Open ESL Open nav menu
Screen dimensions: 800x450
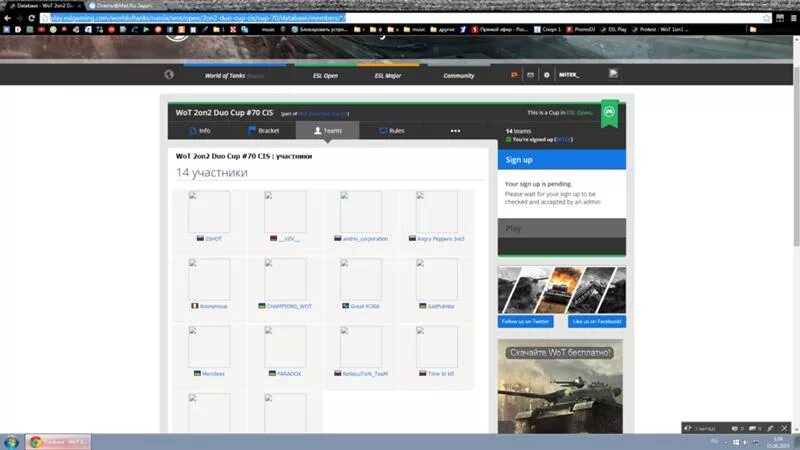click(325, 76)
